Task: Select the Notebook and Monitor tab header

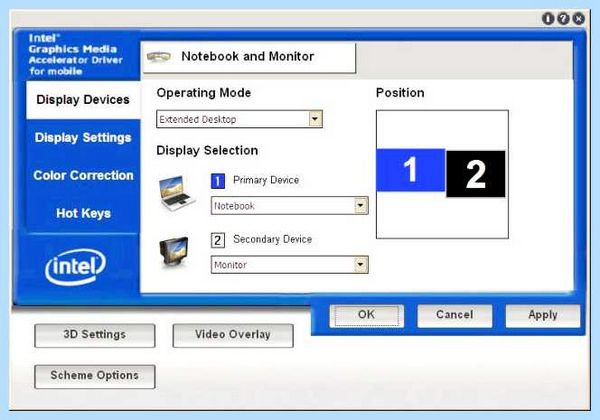Action: 249,57
